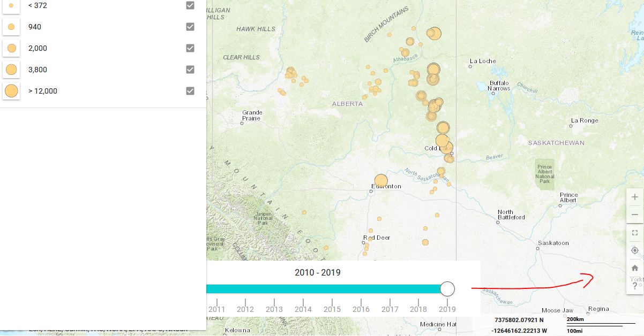Uncheck the < 372 legend checkbox
This screenshot has height=336, width=644.
click(190, 5)
